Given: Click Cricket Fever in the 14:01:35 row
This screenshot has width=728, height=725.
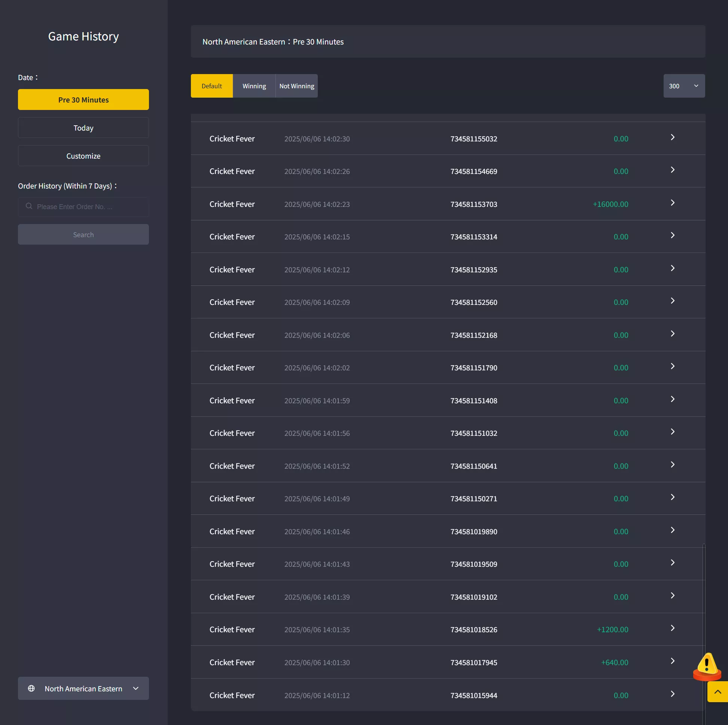Looking at the screenshot, I should click(232, 629).
